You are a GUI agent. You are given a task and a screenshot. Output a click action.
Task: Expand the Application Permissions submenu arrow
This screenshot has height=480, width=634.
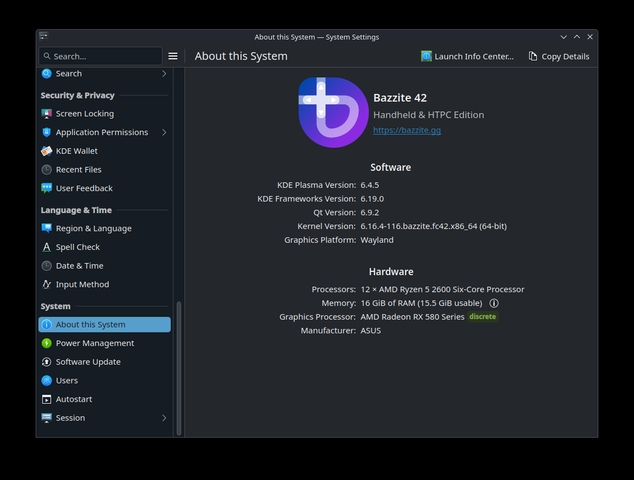(164, 132)
